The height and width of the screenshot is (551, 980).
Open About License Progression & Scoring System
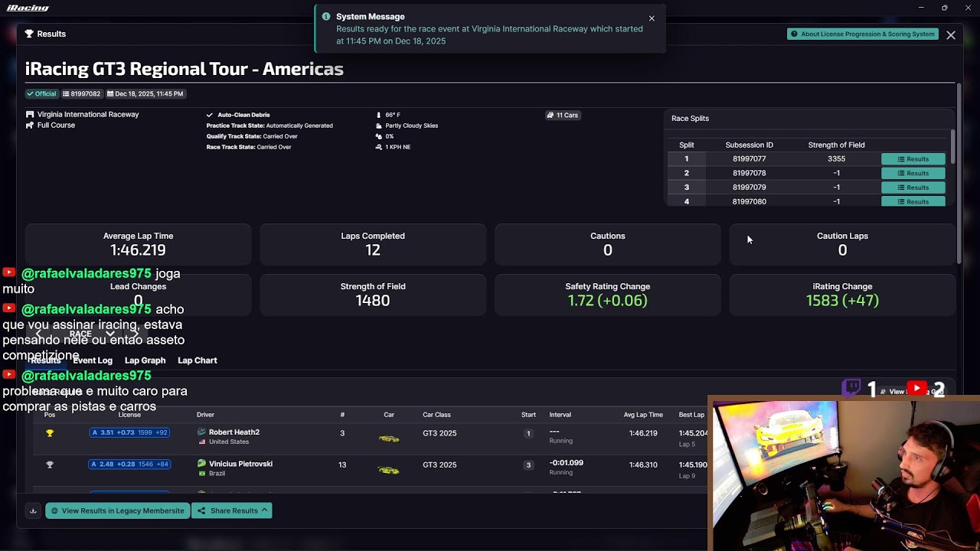863,34
